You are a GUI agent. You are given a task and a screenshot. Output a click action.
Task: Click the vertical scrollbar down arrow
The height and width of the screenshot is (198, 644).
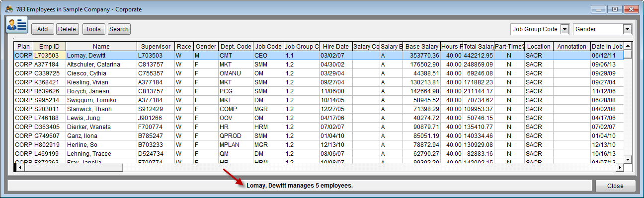click(628, 159)
